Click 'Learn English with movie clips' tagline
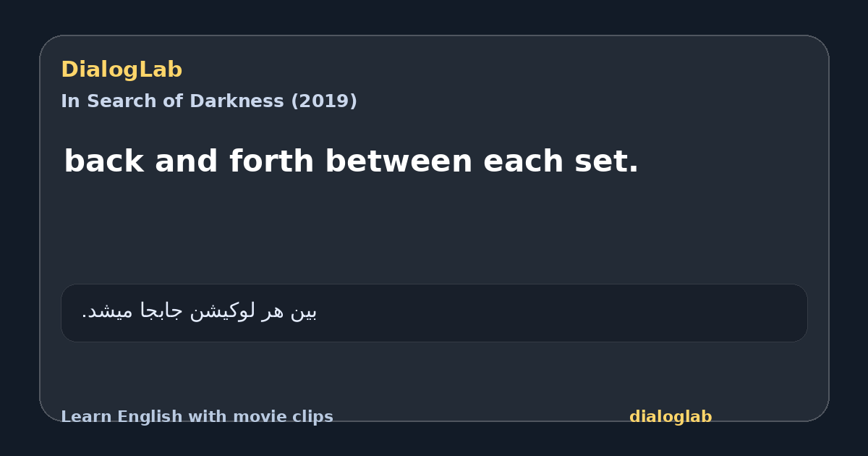This screenshot has height=456, width=868. 197,417
